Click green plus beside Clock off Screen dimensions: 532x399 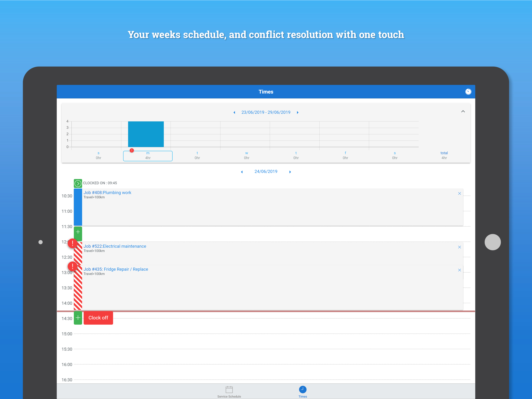coord(78,318)
